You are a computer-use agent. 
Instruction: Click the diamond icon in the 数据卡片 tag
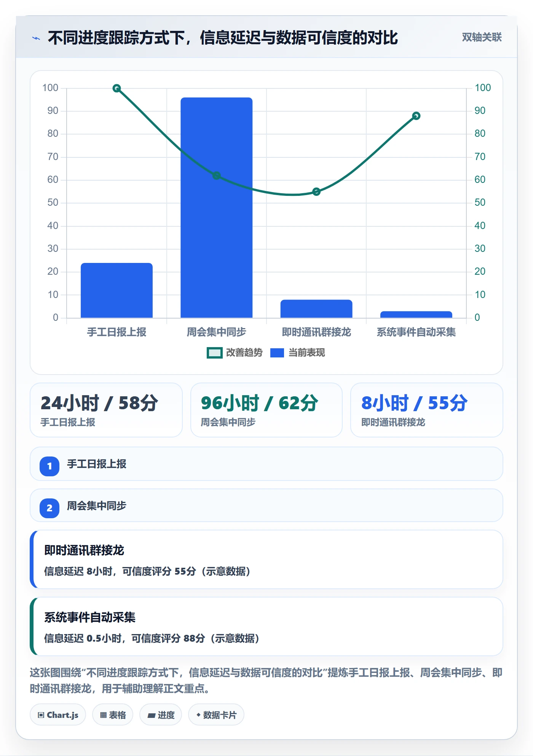[198, 715]
